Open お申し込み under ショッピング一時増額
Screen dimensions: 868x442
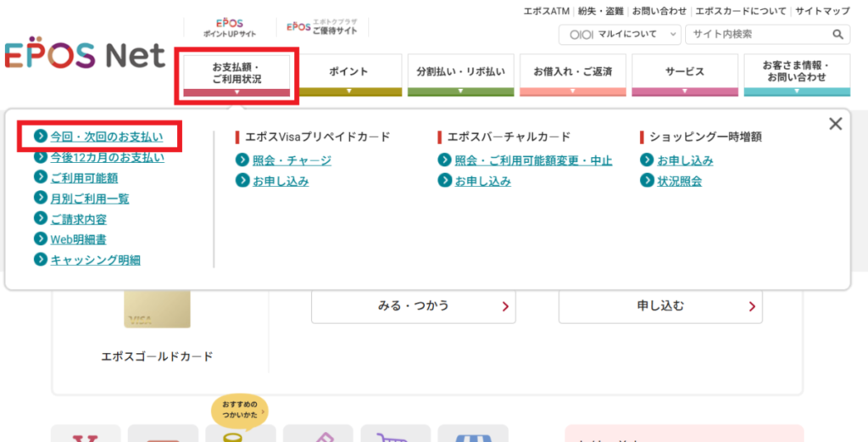[685, 160]
